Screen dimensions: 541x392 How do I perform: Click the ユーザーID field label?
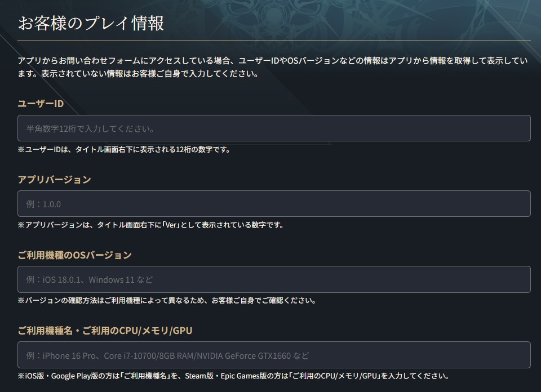tap(41, 104)
